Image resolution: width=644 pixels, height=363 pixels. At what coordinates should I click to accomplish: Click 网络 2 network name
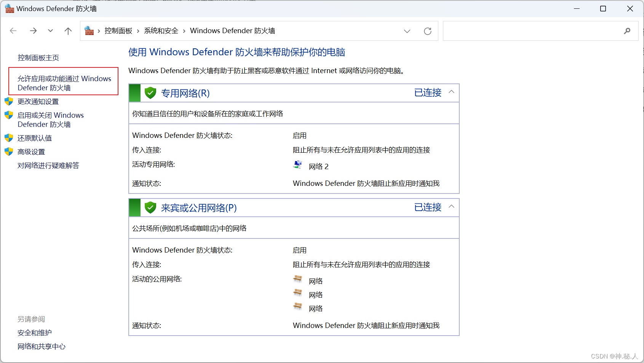tap(319, 166)
